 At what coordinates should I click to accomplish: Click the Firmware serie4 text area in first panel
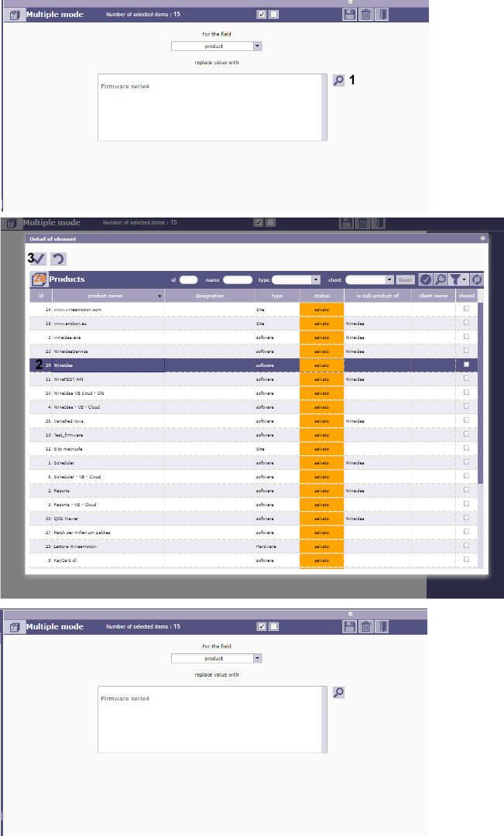tap(210, 108)
